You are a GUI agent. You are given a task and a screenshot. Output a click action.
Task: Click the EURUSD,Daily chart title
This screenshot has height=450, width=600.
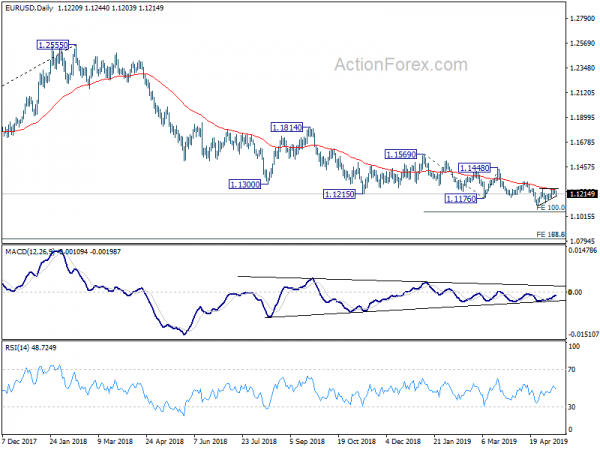click(29, 8)
